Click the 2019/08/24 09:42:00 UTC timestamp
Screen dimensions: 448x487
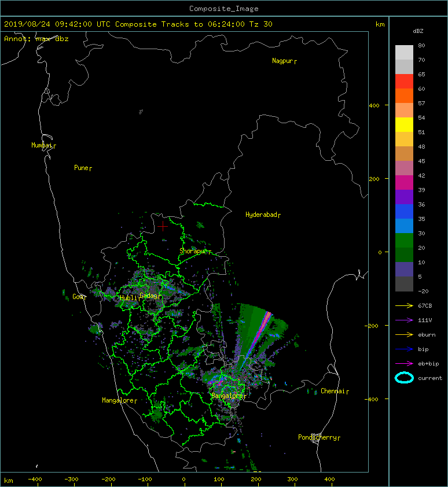(x=57, y=24)
